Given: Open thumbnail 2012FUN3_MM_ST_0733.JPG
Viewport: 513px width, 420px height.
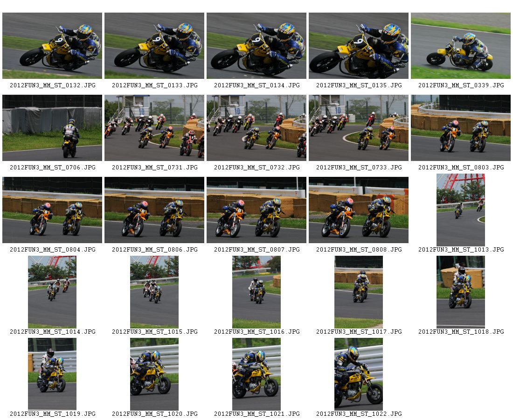Looking at the screenshot, I should click(359, 128).
